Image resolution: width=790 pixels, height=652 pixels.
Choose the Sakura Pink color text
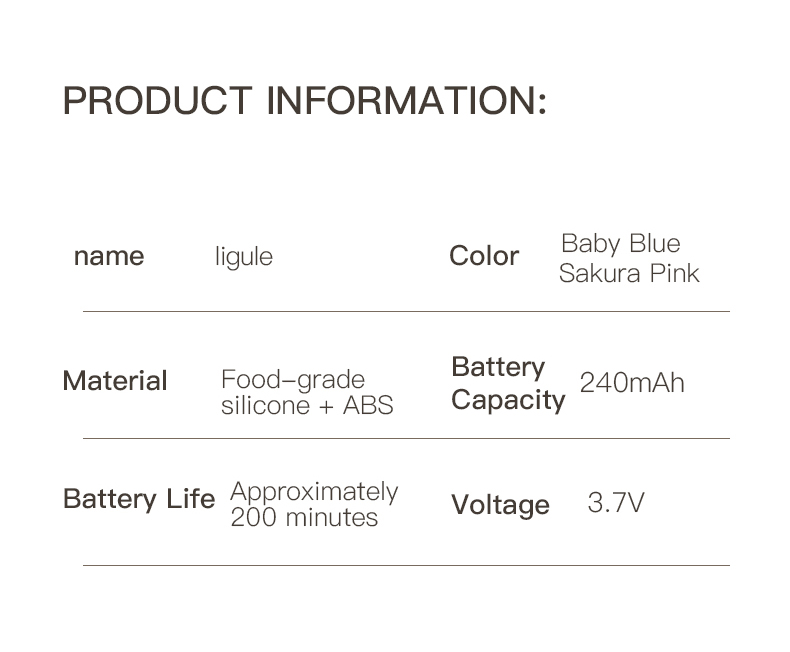(x=629, y=273)
